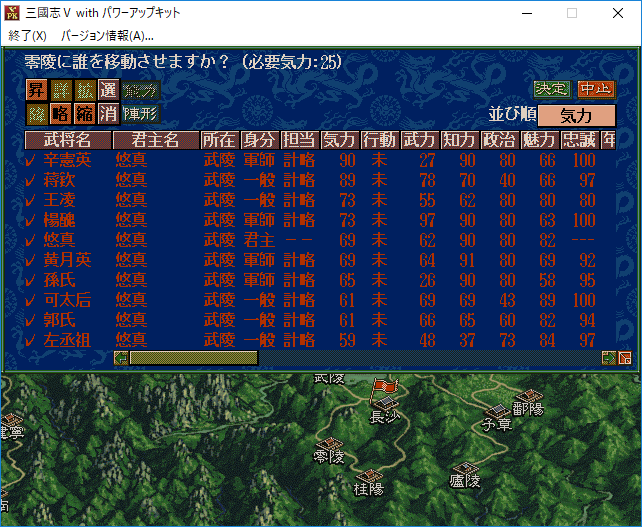Click the 降 descending sort icon
Viewport: 642px width, 527px height.
pos(37,113)
